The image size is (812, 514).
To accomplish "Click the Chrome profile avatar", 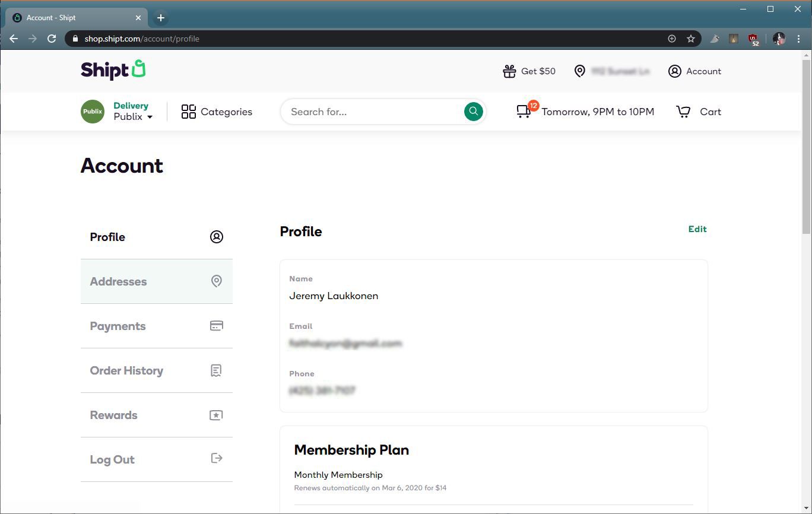I will click(x=779, y=39).
